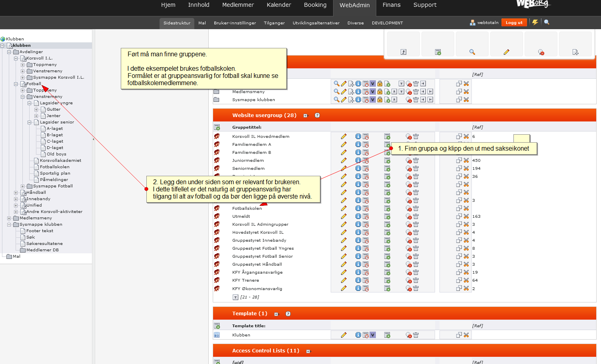
Task: Click the hide page toolbar button
Action: pyautogui.click(x=541, y=52)
